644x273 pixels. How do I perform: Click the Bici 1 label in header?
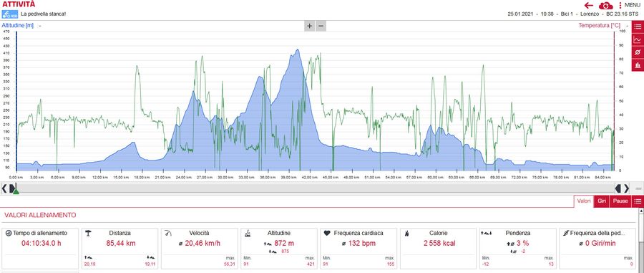(567, 14)
